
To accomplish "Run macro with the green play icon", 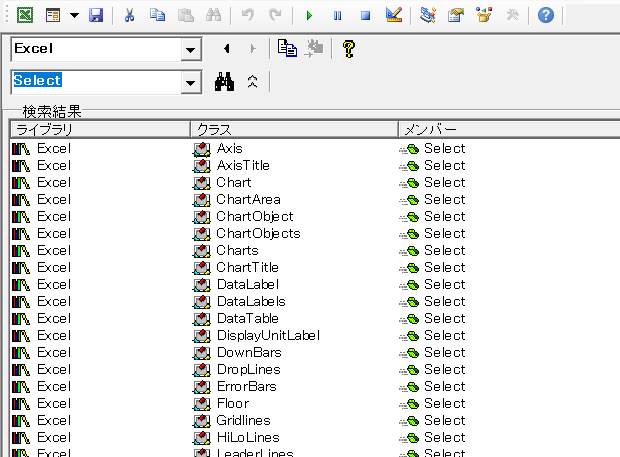I will click(309, 15).
